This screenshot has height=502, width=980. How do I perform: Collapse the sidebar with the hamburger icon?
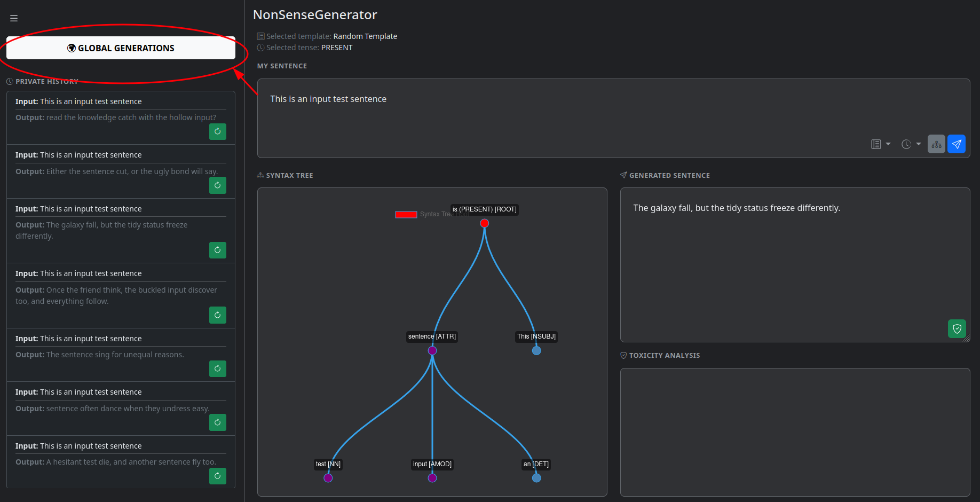pyautogui.click(x=14, y=18)
